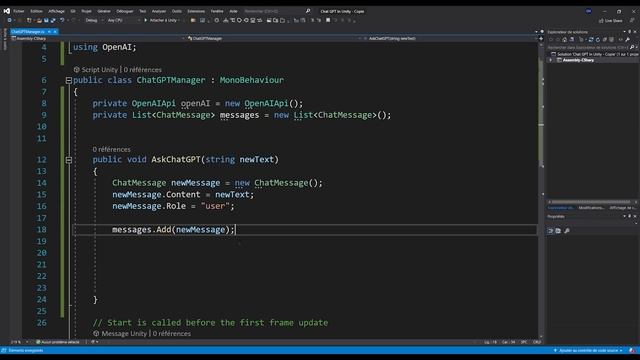Expand the Assembly-CSharp tree arrow

point(551,60)
